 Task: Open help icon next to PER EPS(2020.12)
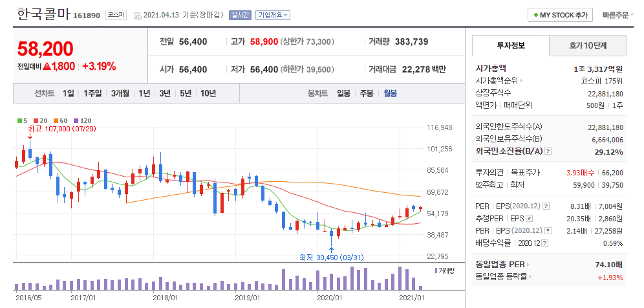point(546,206)
